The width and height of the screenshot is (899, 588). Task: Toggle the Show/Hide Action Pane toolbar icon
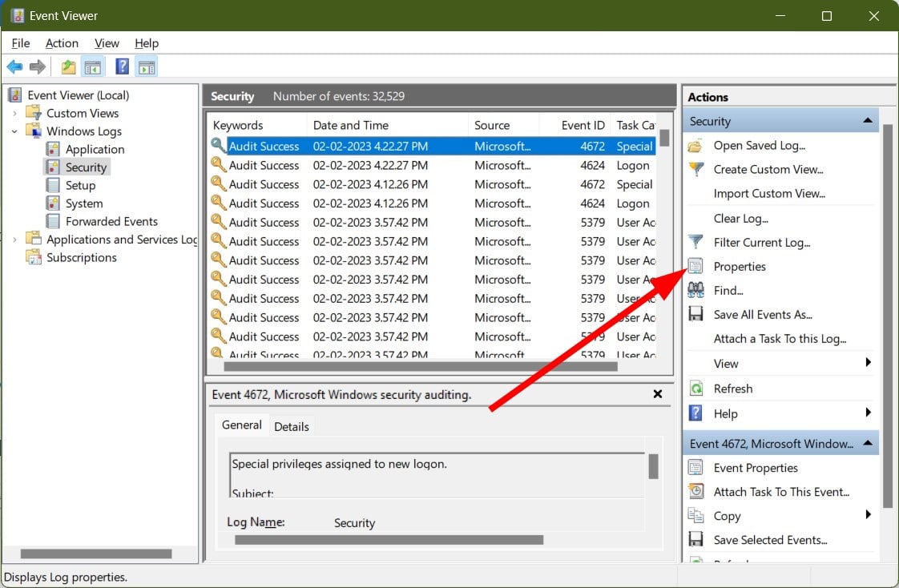[x=147, y=67]
